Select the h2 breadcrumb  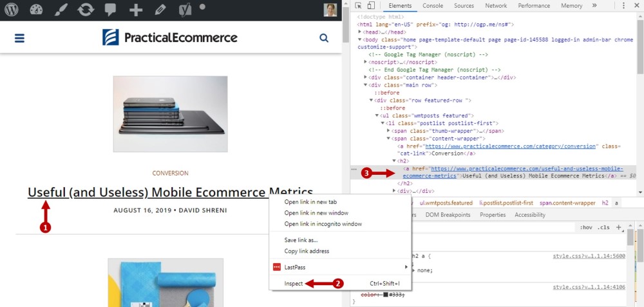pyautogui.click(x=605, y=203)
